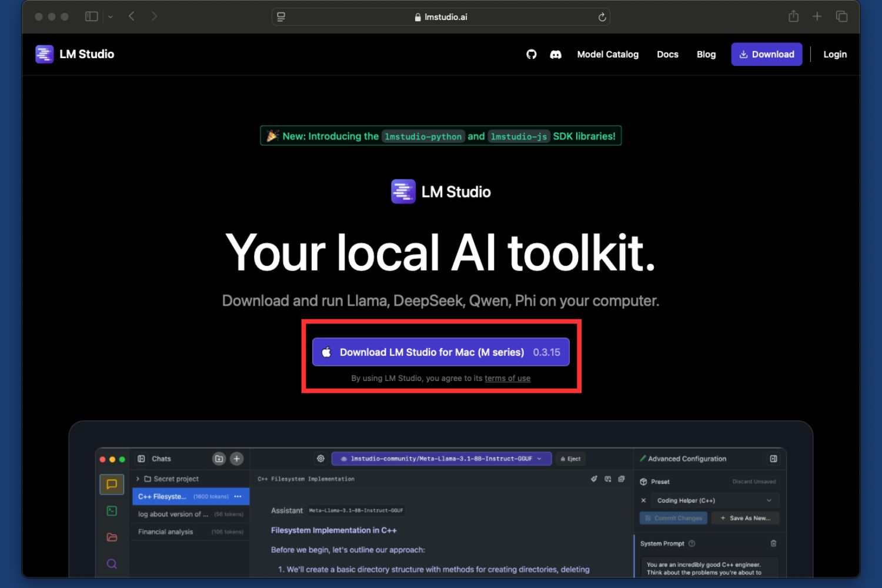Open the three-dots menu on C++ Filesystem chat
This screenshot has height=588, width=882.
pos(238,496)
